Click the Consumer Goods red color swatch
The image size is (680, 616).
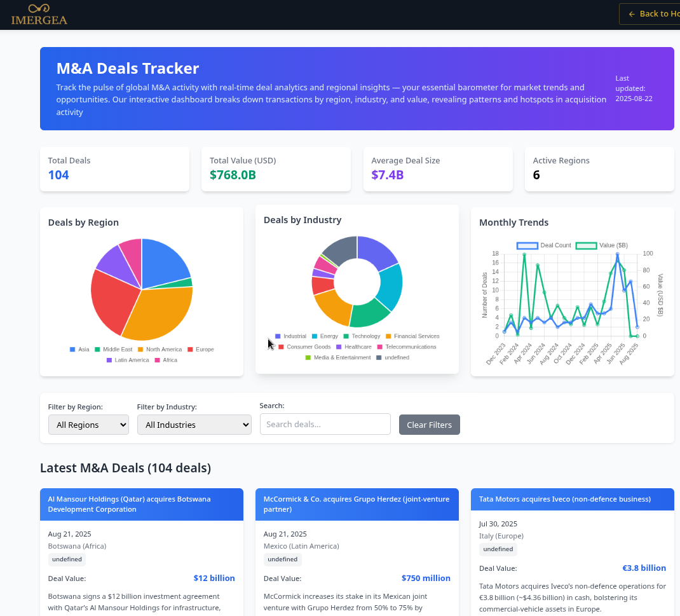(280, 347)
